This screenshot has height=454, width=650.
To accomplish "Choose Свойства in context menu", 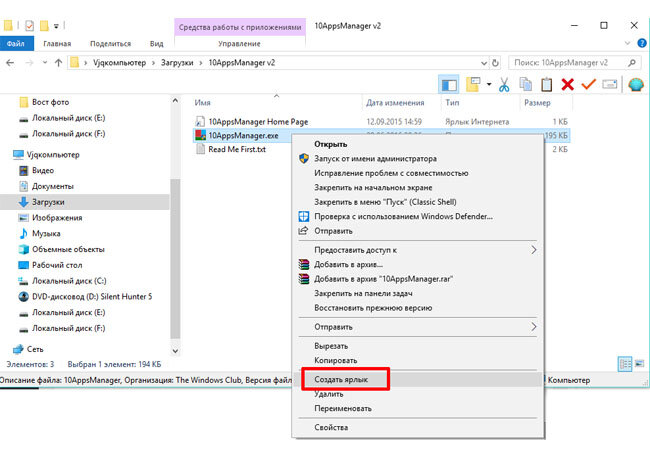I will pos(418,427).
